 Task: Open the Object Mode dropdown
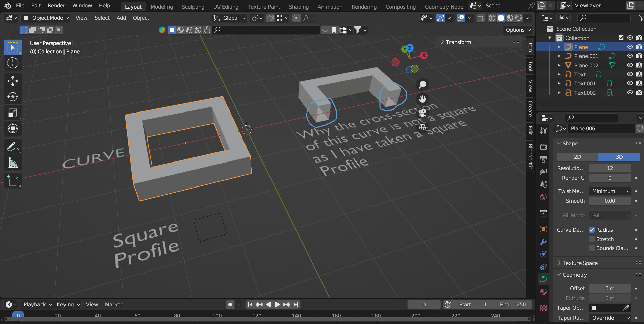pyautogui.click(x=45, y=18)
